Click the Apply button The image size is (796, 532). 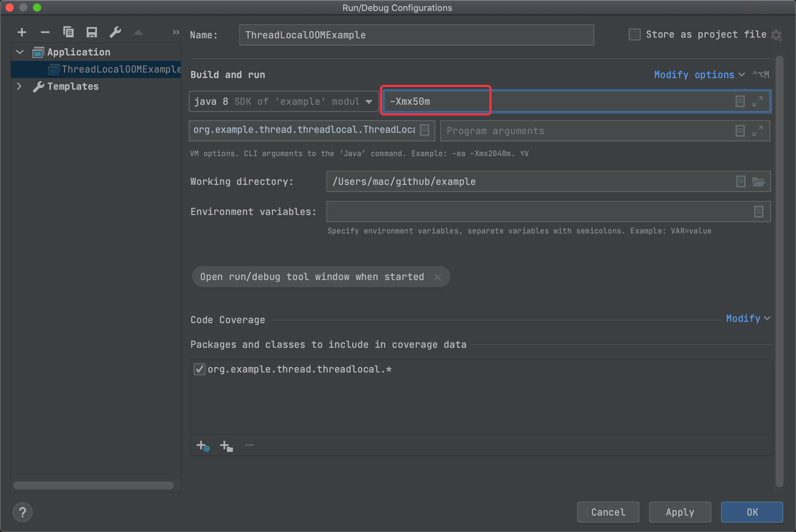[680, 512]
